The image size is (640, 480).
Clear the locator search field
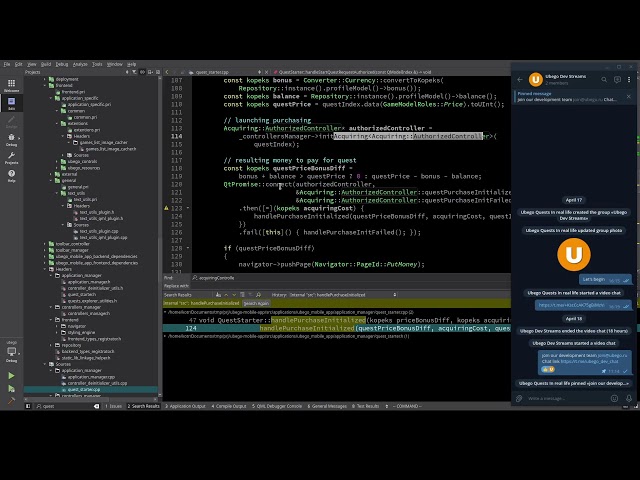96,406
